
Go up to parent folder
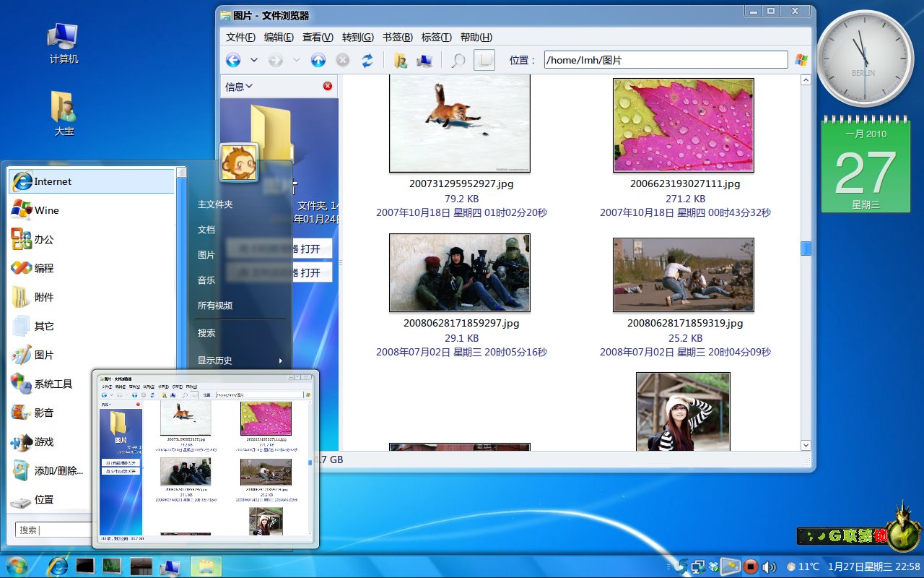tap(318, 61)
